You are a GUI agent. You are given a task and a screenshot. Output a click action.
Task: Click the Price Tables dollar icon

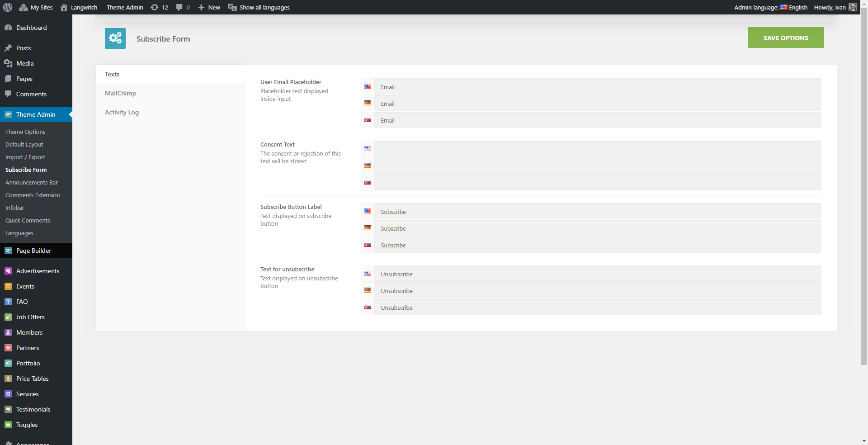[x=8, y=379]
